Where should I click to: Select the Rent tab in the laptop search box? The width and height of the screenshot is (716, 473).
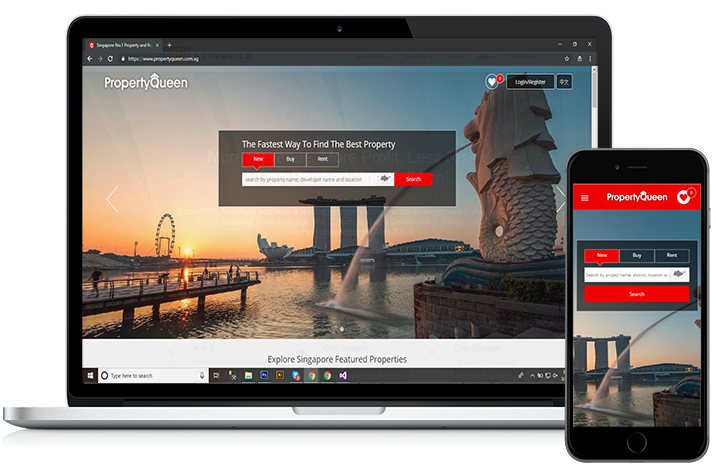pyautogui.click(x=322, y=159)
